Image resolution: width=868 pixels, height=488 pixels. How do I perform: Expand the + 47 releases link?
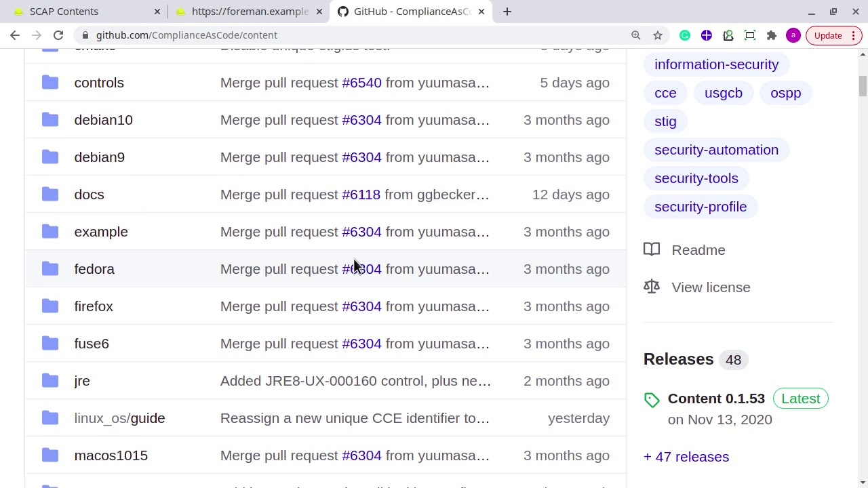click(x=686, y=457)
